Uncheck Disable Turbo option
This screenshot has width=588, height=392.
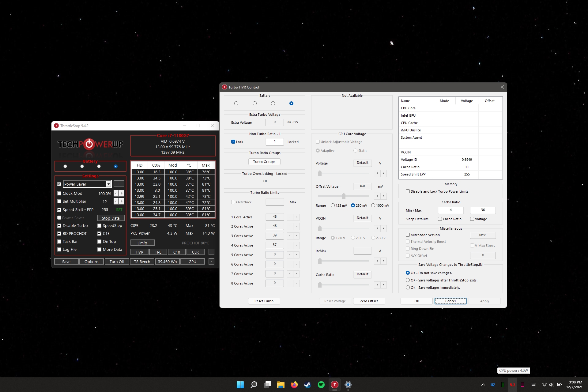[x=59, y=226]
